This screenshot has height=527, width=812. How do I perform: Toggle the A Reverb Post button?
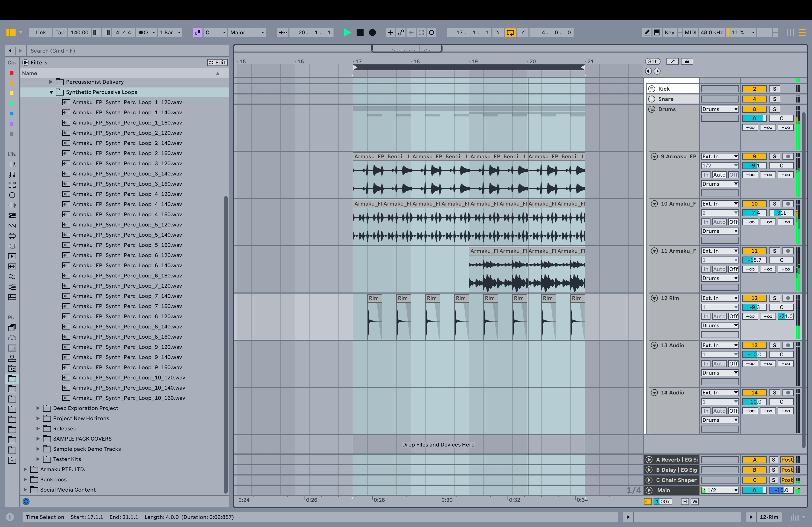coord(787,459)
